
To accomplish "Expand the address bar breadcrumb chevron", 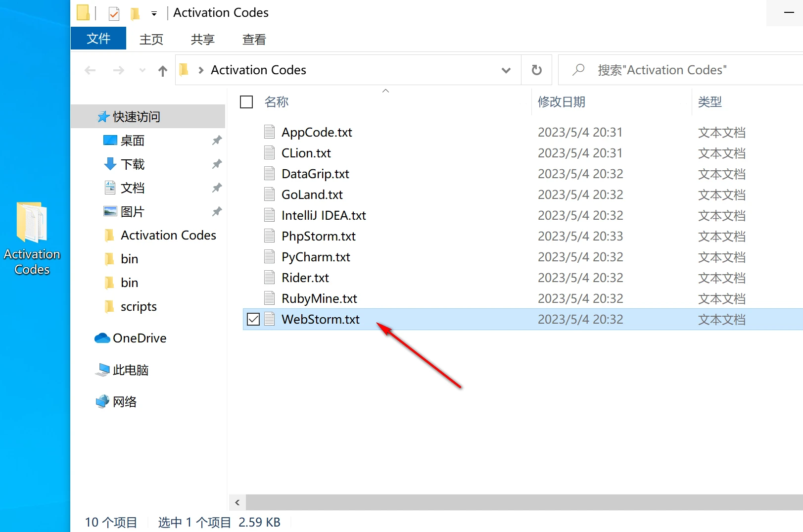I will click(201, 70).
